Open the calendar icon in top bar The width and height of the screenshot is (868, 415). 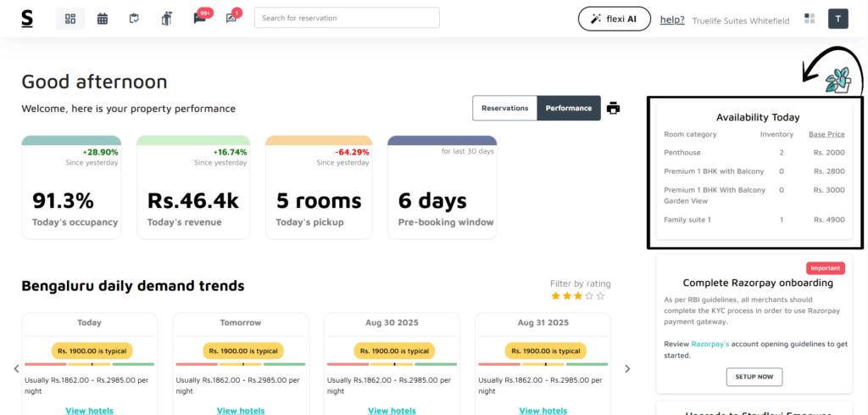pos(103,19)
